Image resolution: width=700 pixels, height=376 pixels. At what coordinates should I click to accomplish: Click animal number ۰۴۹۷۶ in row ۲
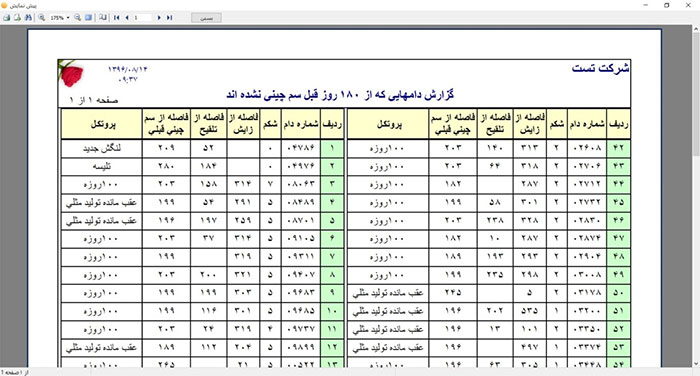coord(300,166)
